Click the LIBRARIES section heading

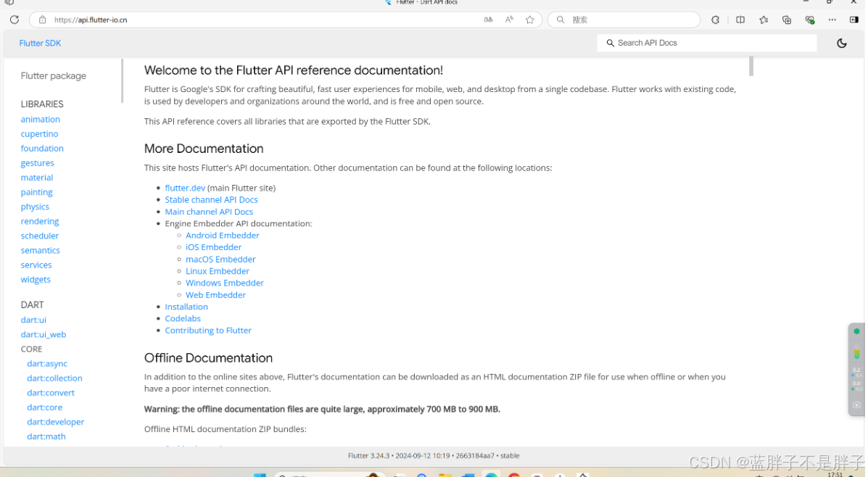42,104
